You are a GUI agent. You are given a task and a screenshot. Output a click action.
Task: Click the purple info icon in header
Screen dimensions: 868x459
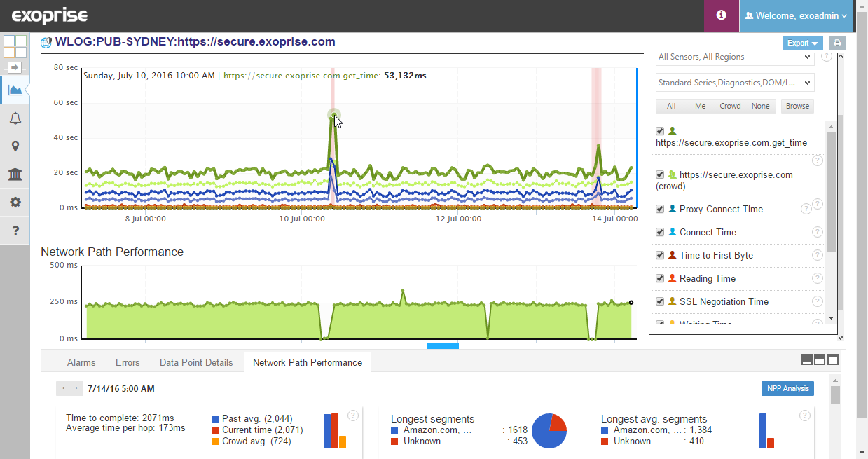[x=721, y=15]
